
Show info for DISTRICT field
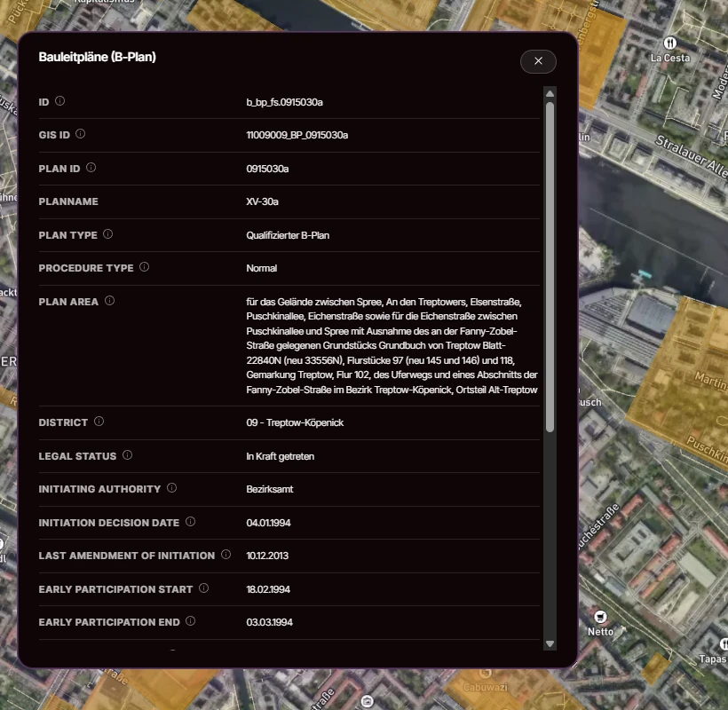pos(99,422)
